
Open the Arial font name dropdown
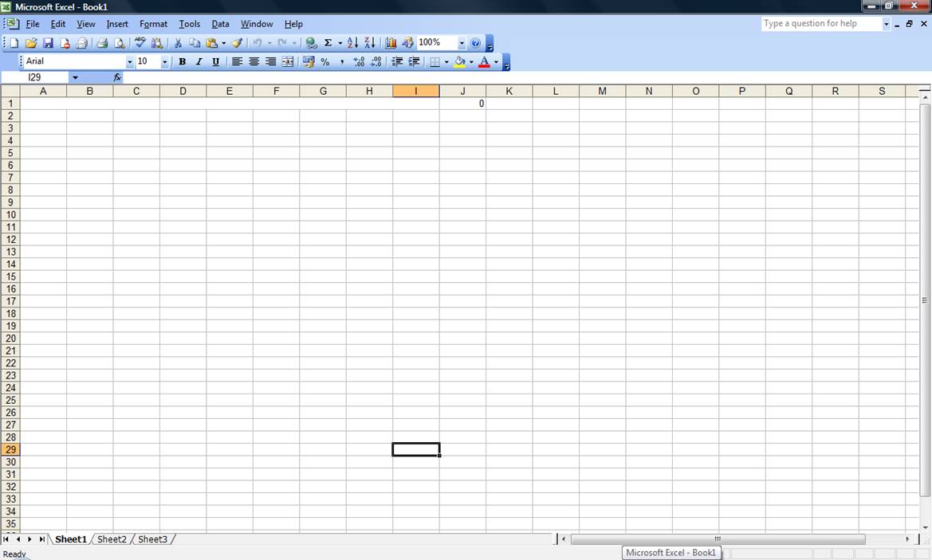(130, 62)
